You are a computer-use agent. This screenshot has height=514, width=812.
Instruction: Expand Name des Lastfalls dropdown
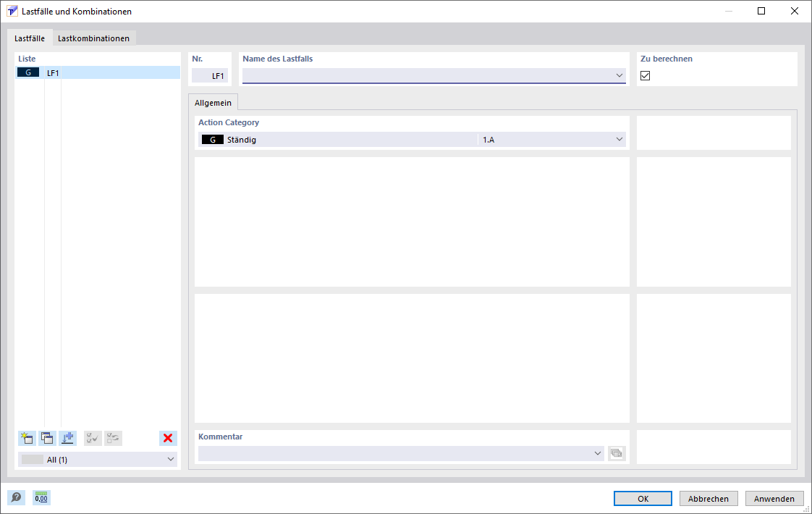(619, 75)
